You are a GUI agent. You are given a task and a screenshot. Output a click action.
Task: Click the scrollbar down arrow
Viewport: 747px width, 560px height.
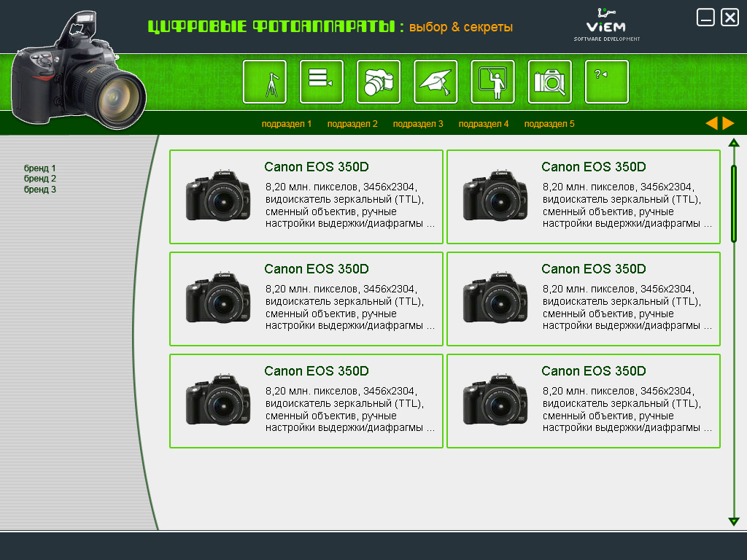point(734,521)
